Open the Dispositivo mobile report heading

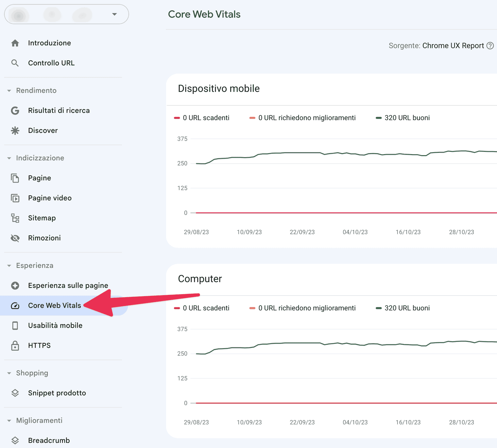[x=219, y=89]
